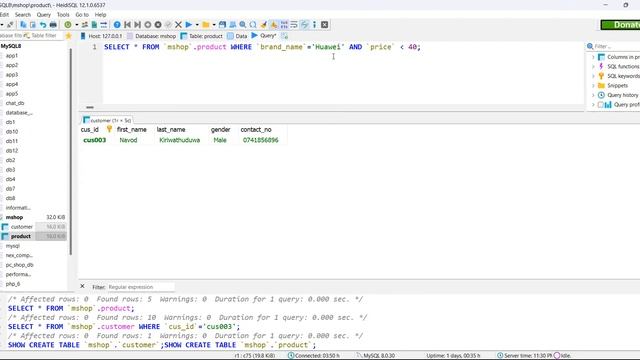Go to first row icon
Image resolution: width=640 pixels, height=360 pixels.
[127, 25]
